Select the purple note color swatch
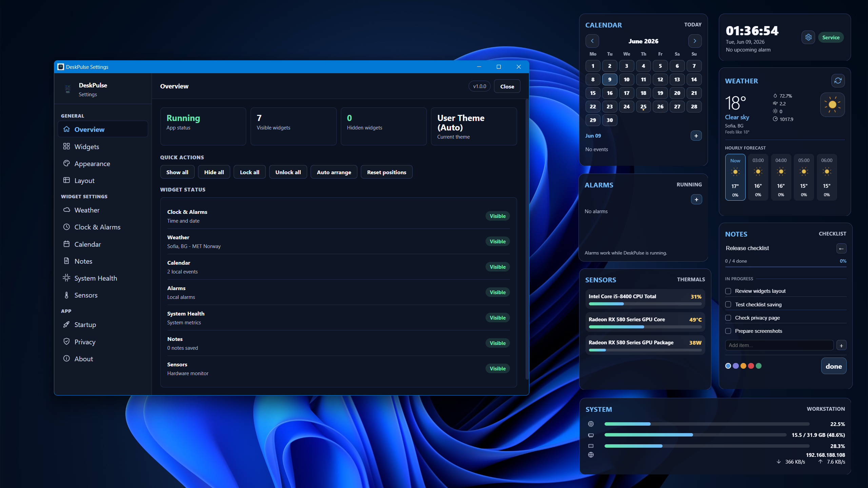Viewport: 868px width, 488px height. click(736, 366)
